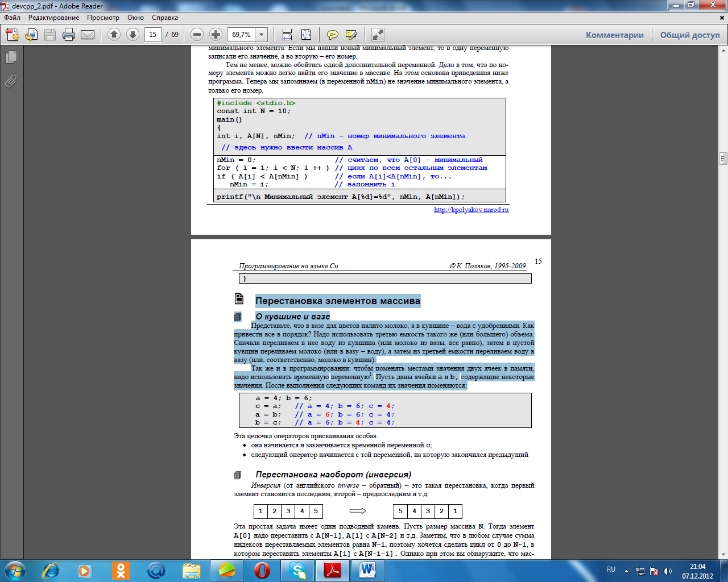Open the Просмотр menu
This screenshot has width=728, height=582.
103,18
